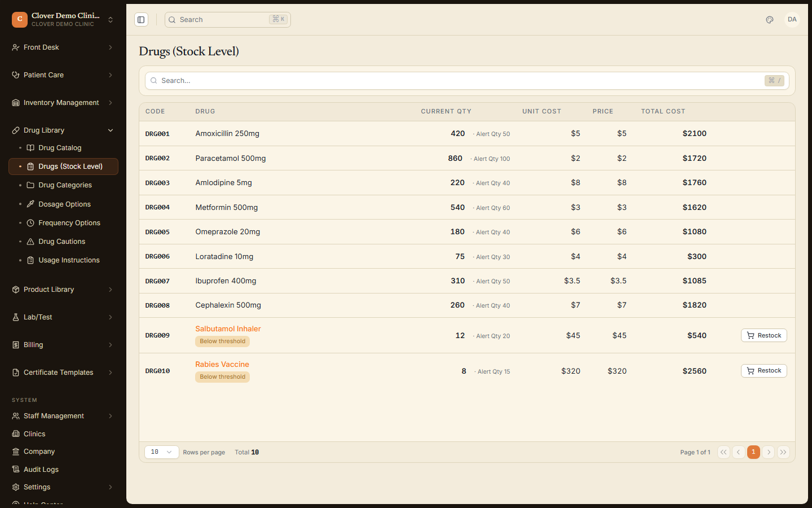812x508 pixels.
Task: Open the rows per page dropdown
Action: [x=162, y=452]
